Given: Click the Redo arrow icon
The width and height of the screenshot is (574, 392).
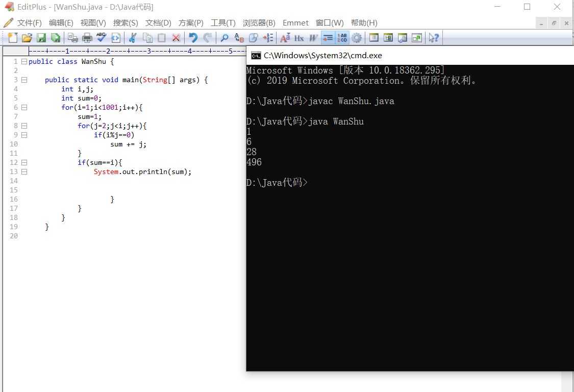Looking at the screenshot, I should (x=208, y=38).
